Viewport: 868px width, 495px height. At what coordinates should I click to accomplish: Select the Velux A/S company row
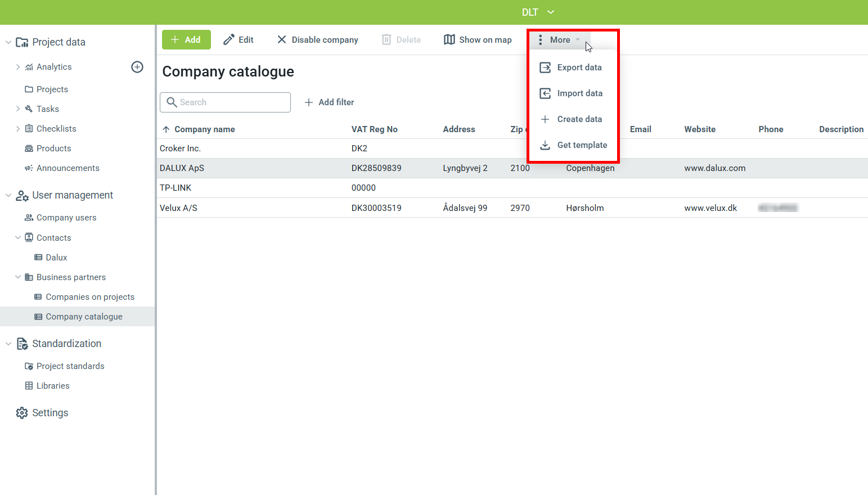pyautogui.click(x=178, y=208)
